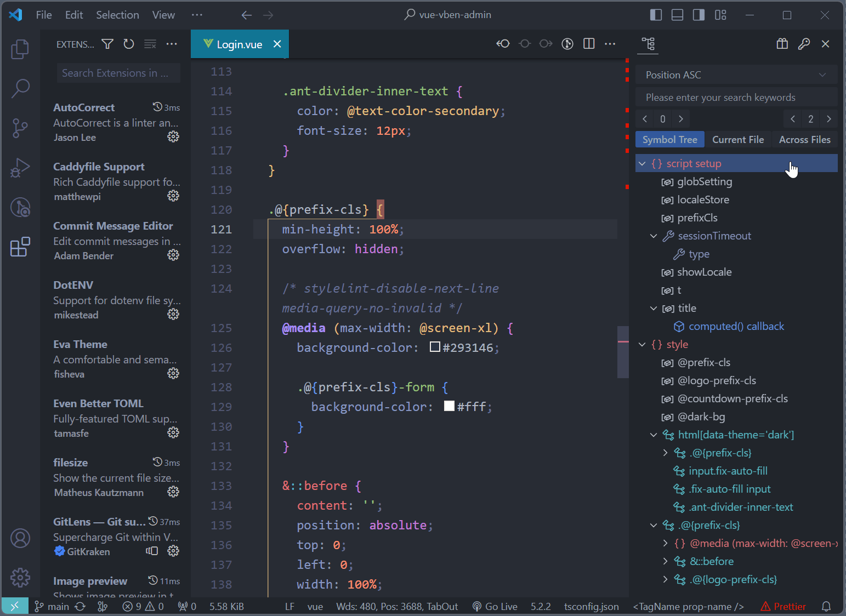Image resolution: width=846 pixels, height=616 pixels.
Task: Open the Extensions view icon
Action: point(20,247)
